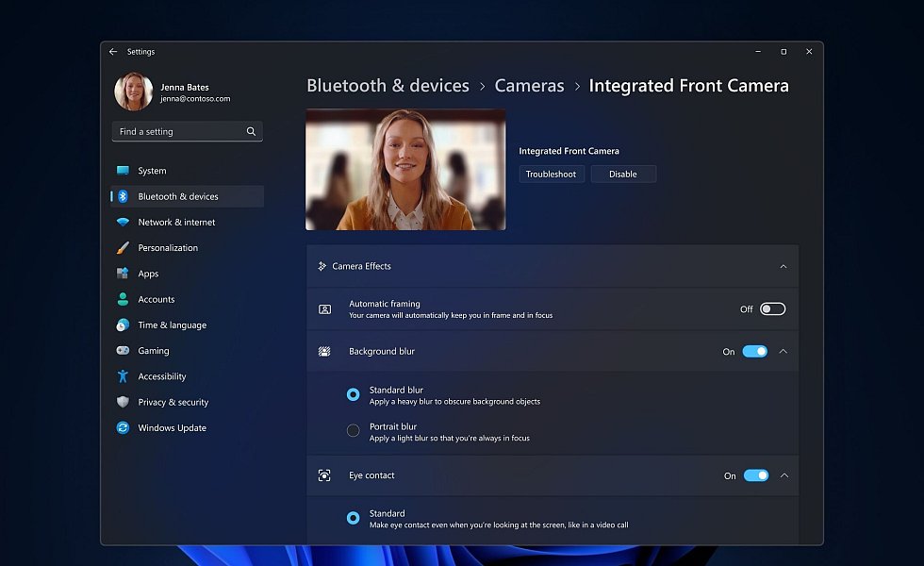
Task: Go to Gaming settings
Action: 188,350
